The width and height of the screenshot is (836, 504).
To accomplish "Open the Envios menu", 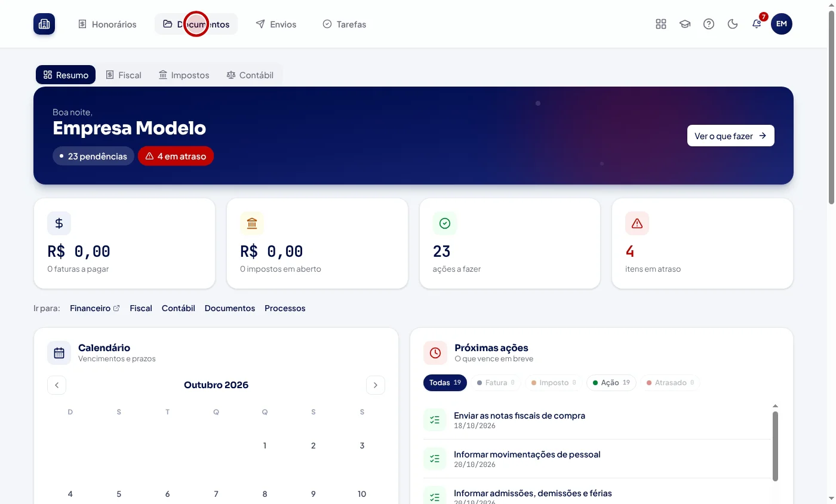I will [276, 24].
